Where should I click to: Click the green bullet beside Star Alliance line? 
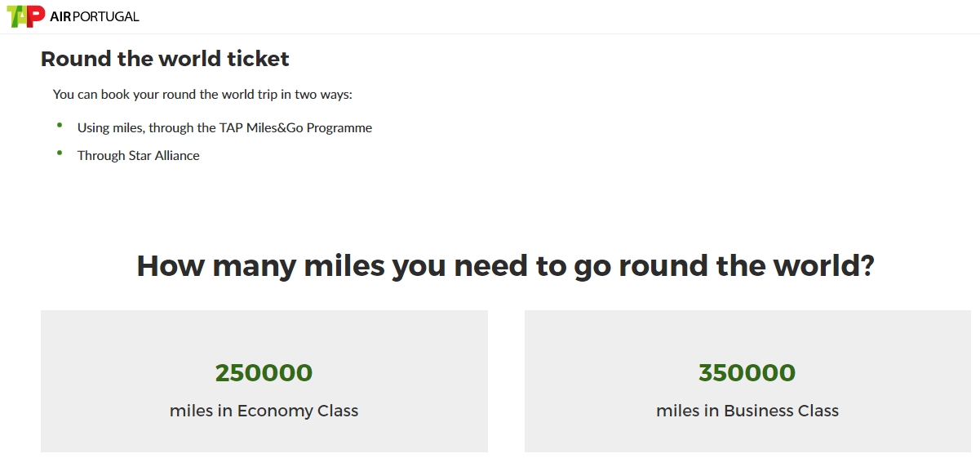60,153
